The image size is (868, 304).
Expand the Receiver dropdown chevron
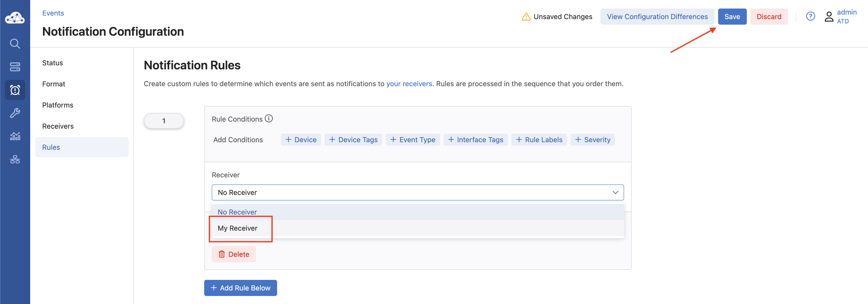pos(615,192)
